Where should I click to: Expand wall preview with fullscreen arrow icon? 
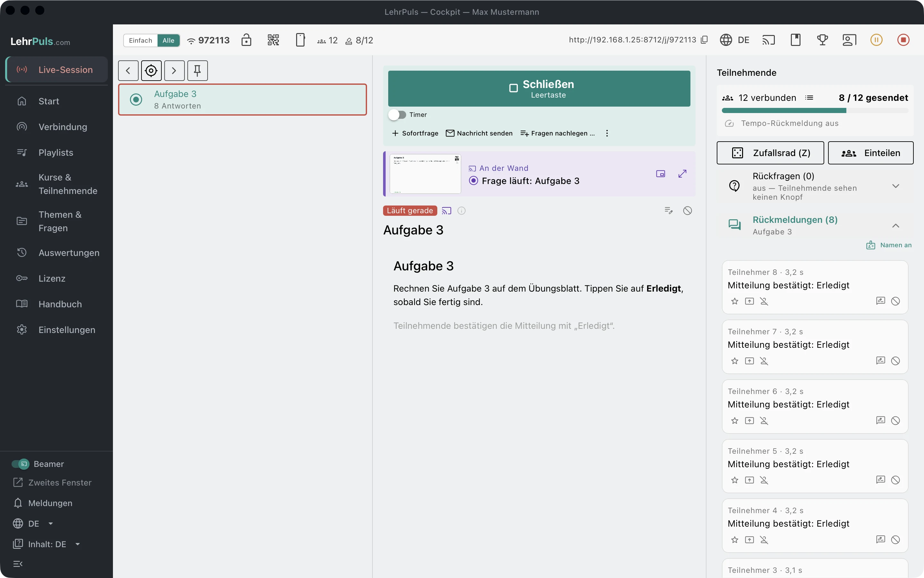coord(682,174)
